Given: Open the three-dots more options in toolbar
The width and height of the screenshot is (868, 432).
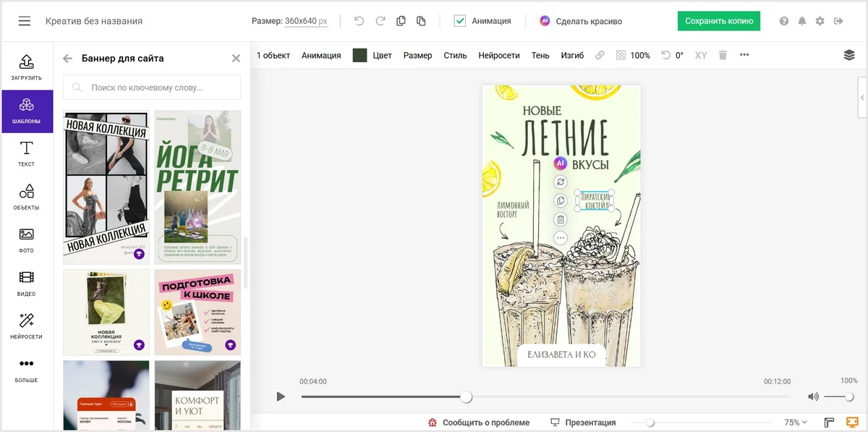Looking at the screenshot, I should 744,55.
